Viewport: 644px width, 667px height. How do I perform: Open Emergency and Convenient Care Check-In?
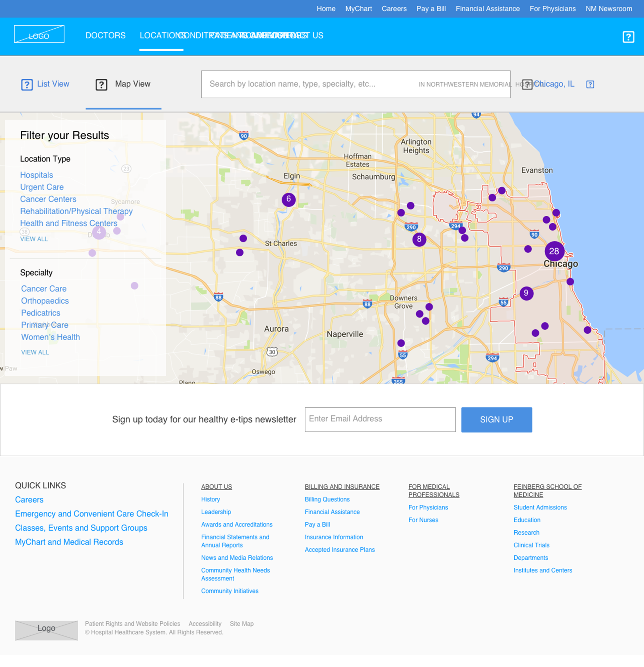[x=92, y=513]
